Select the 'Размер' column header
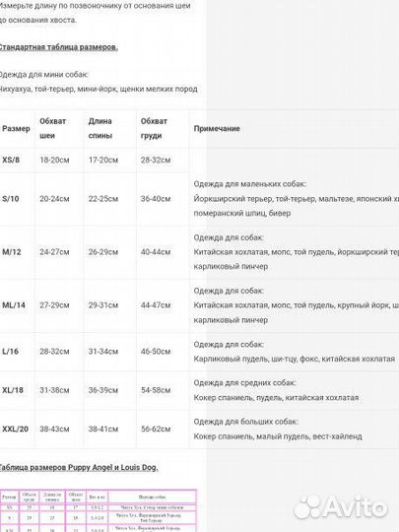399x532 pixels. 16,129
